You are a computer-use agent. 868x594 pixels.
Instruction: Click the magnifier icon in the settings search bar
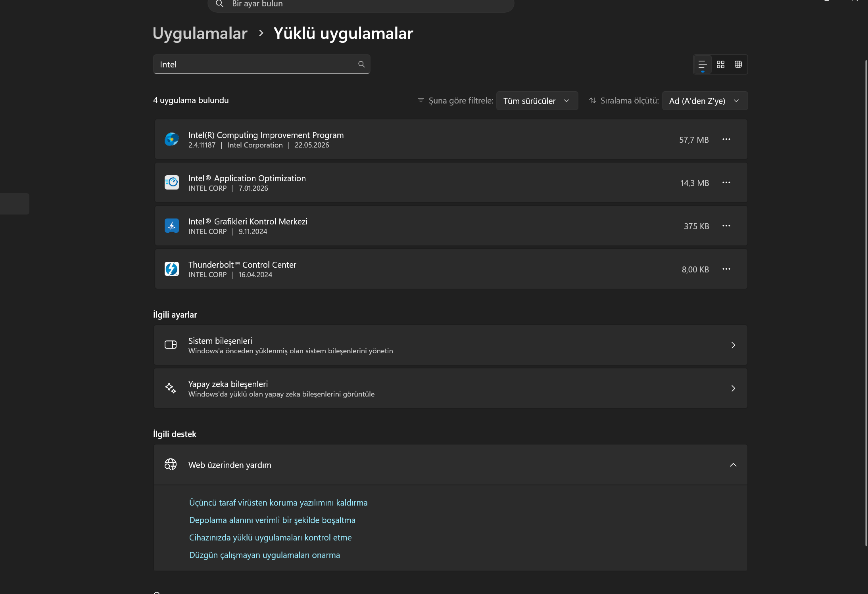coord(219,4)
